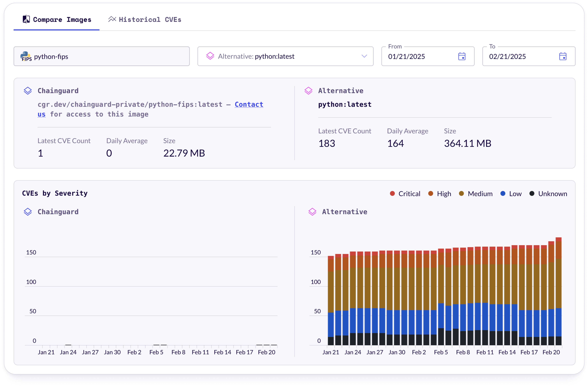Viewport: 588px width, 388px height.
Task: Click the Compare Images tab icon
Action: (x=26, y=19)
